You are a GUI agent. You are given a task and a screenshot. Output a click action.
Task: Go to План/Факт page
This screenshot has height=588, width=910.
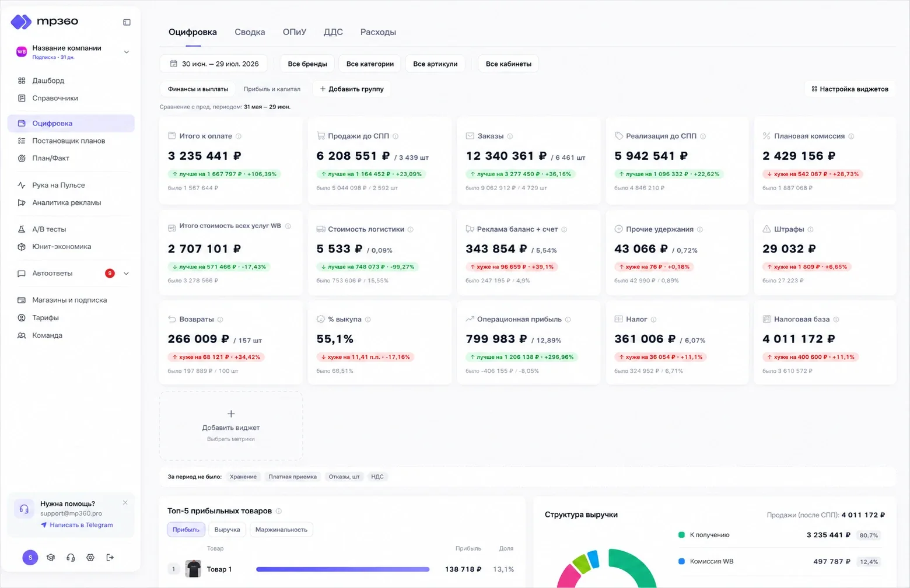tap(71, 158)
